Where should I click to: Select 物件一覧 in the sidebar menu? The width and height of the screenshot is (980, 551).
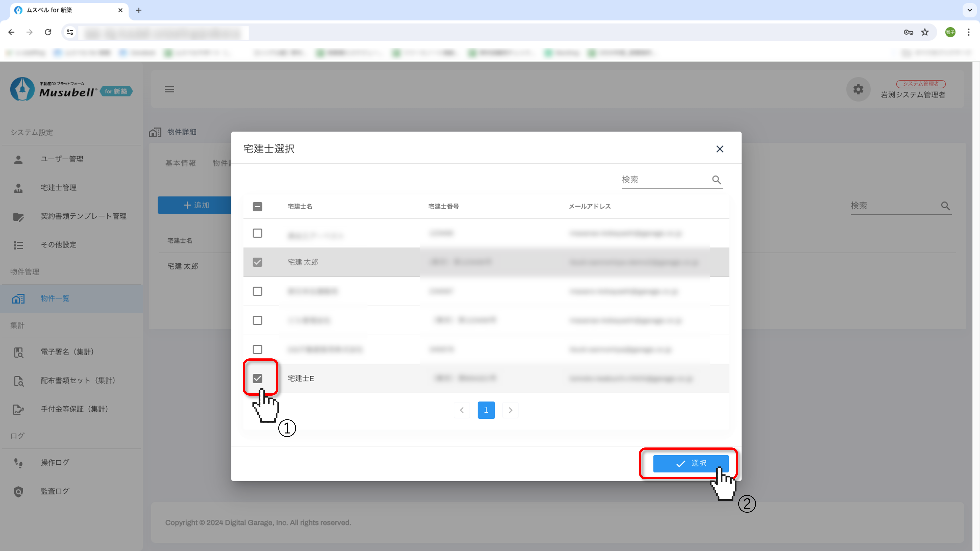point(55,299)
